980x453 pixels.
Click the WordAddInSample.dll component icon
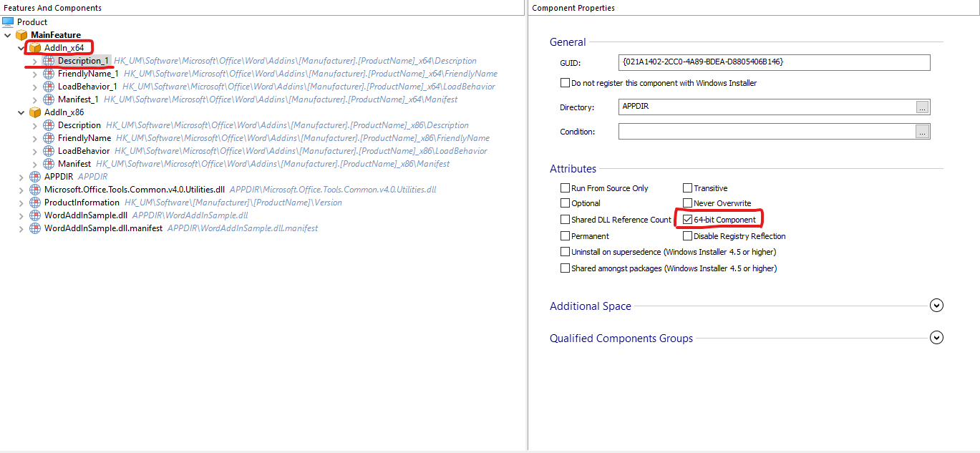pyautogui.click(x=35, y=215)
